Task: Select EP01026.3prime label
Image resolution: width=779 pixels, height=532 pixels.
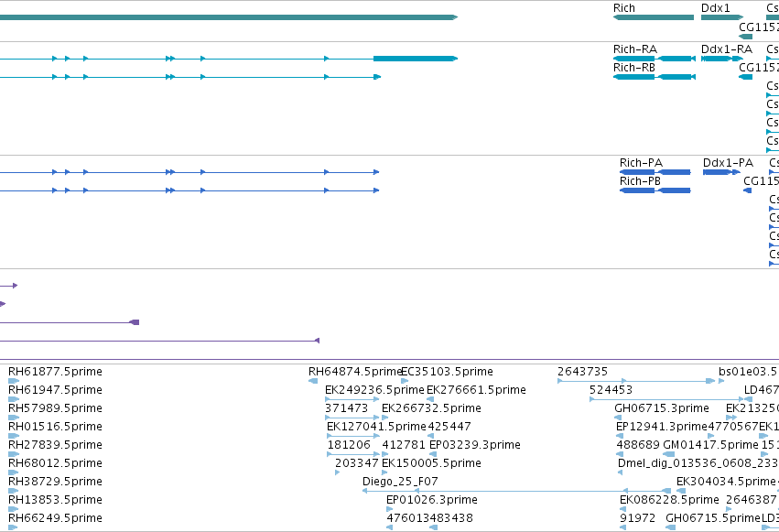Action: click(432, 500)
